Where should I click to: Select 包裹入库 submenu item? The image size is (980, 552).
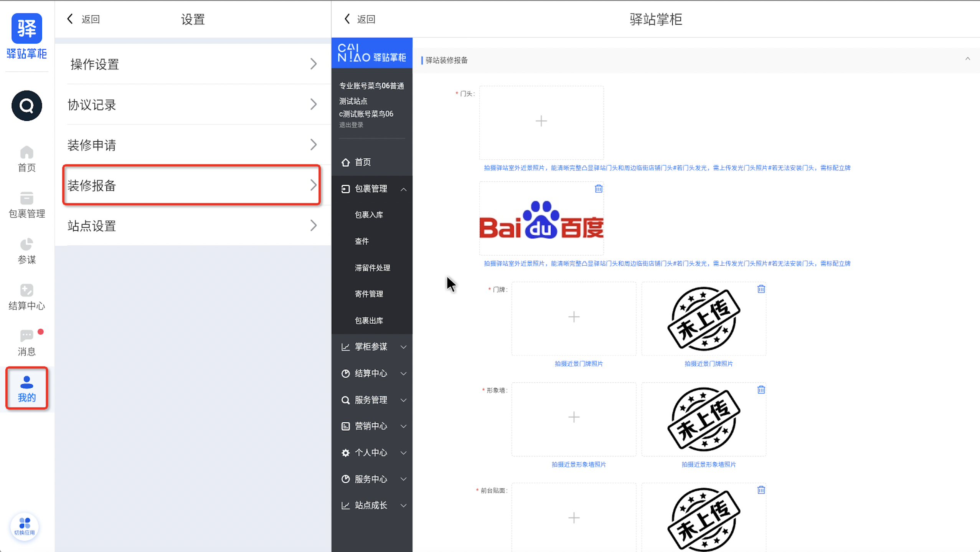coord(369,215)
